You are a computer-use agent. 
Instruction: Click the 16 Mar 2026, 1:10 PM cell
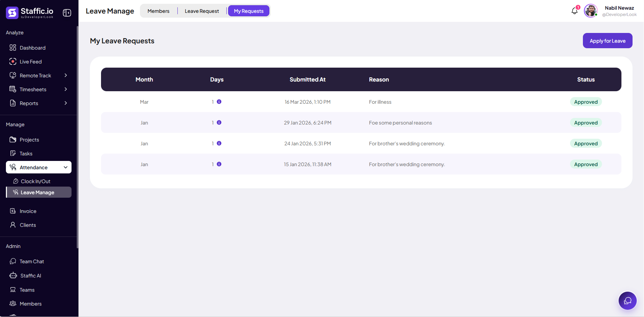coord(308,102)
